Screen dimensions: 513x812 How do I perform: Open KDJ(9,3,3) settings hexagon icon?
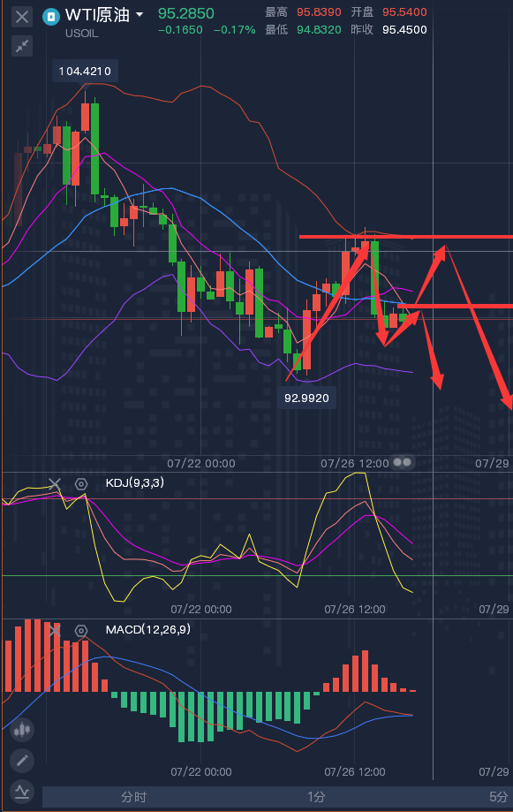pos(80,484)
